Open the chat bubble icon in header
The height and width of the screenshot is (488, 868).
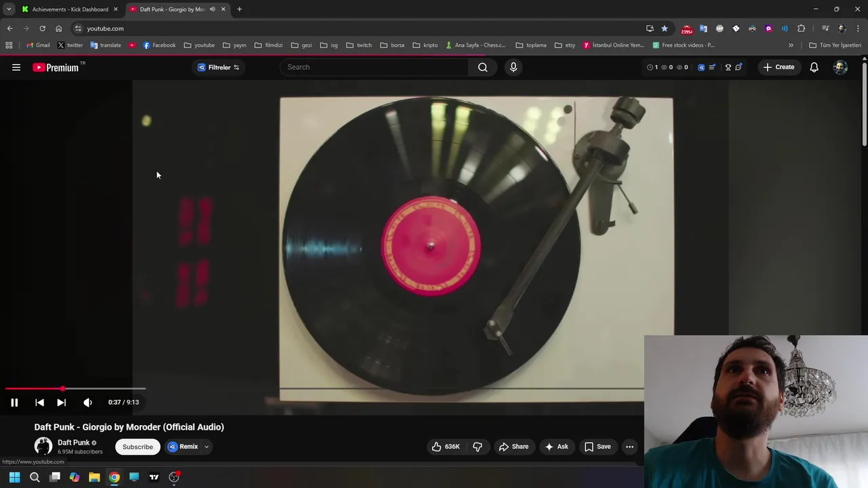[738, 67]
